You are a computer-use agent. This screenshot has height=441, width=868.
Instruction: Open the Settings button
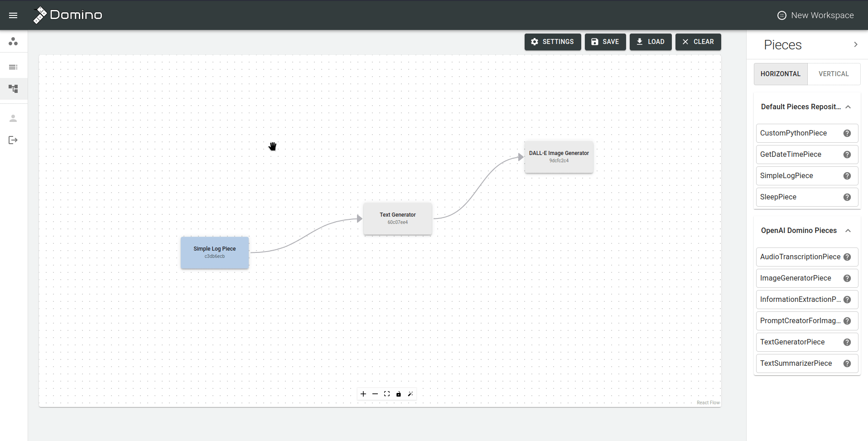pos(552,42)
